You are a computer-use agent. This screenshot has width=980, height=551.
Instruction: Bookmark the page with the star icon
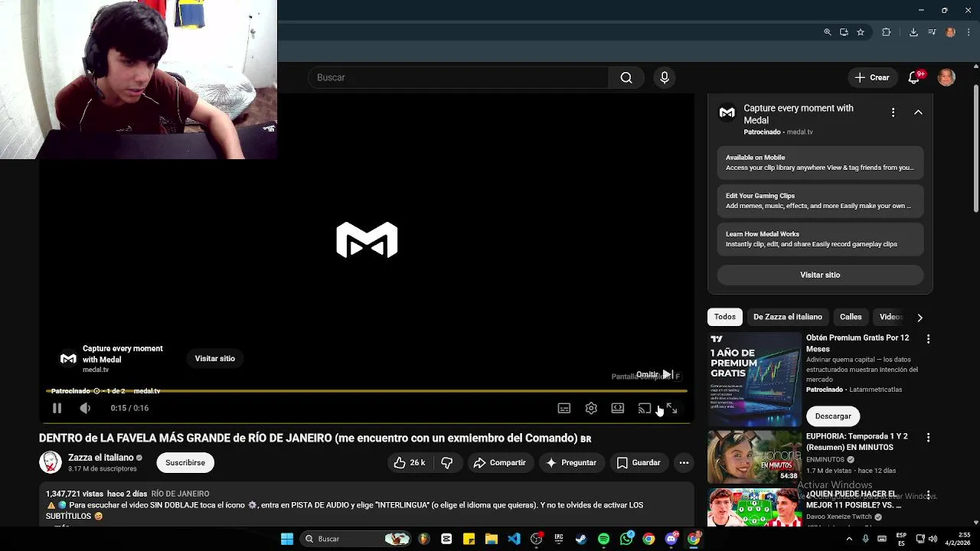(861, 32)
